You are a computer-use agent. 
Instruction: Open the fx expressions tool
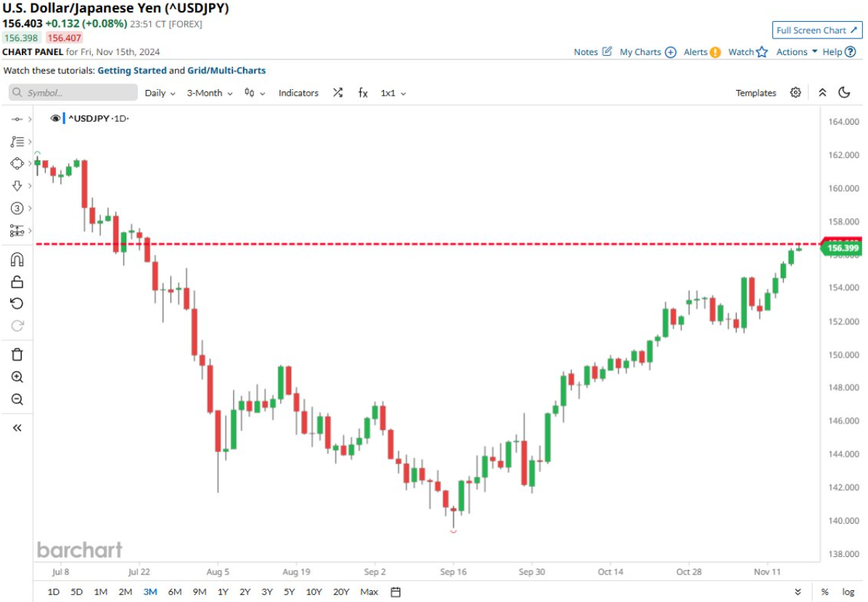[x=363, y=93]
